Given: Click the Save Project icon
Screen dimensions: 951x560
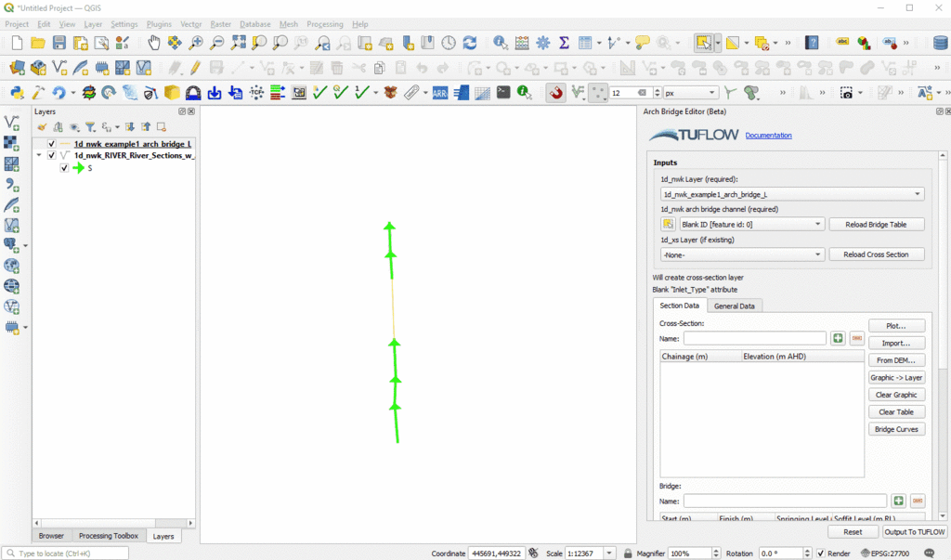Looking at the screenshot, I should click(59, 43).
